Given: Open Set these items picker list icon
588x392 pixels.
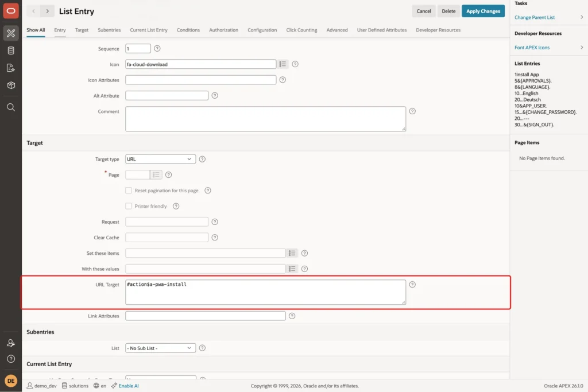Looking at the screenshot, I should tap(292, 253).
